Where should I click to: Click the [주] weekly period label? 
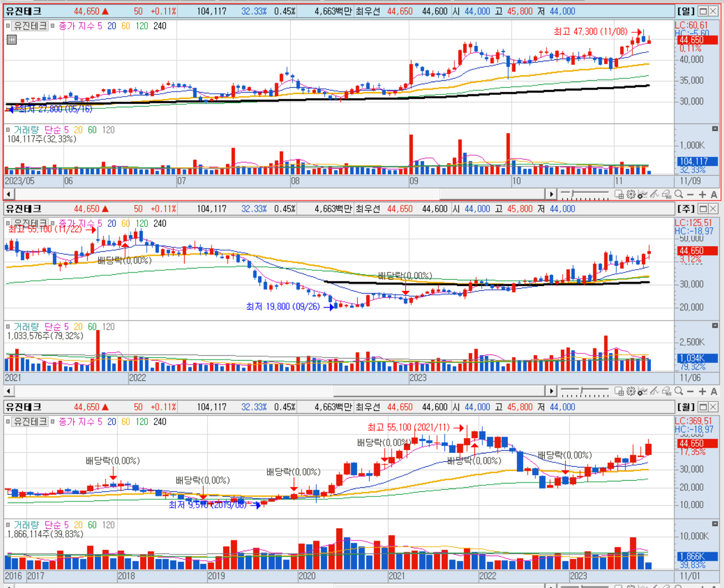[x=685, y=209]
